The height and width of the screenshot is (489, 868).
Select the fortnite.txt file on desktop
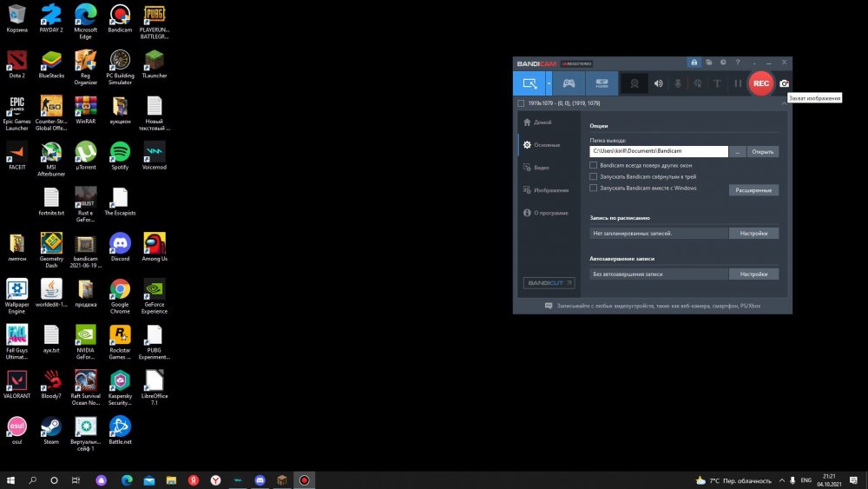(x=51, y=202)
